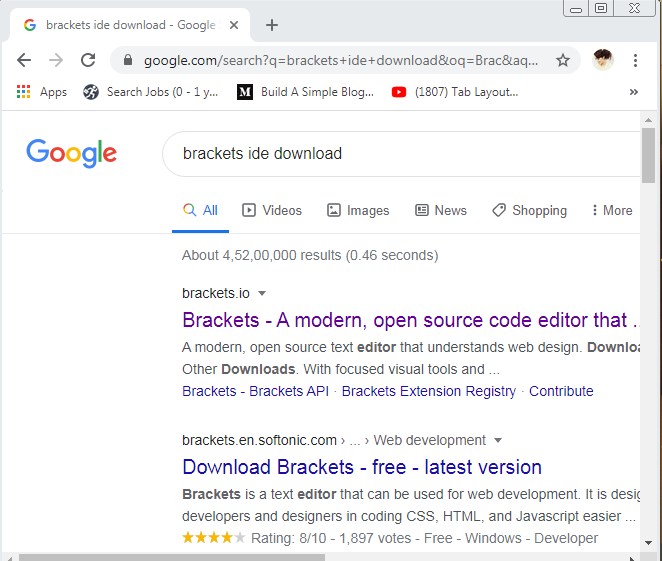The width and height of the screenshot is (662, 561).
Task: Go forward with the forward arrow
Action: click(x=56, y=60)
